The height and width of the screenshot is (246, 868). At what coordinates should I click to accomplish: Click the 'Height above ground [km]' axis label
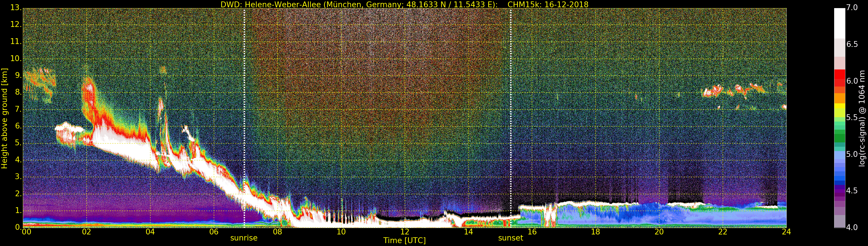[x=4, y=118]
